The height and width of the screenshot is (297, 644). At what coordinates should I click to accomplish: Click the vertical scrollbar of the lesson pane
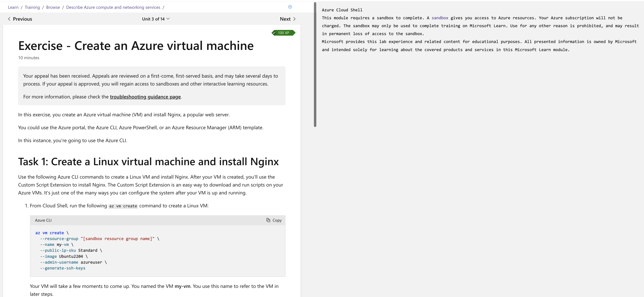(315, 65)
